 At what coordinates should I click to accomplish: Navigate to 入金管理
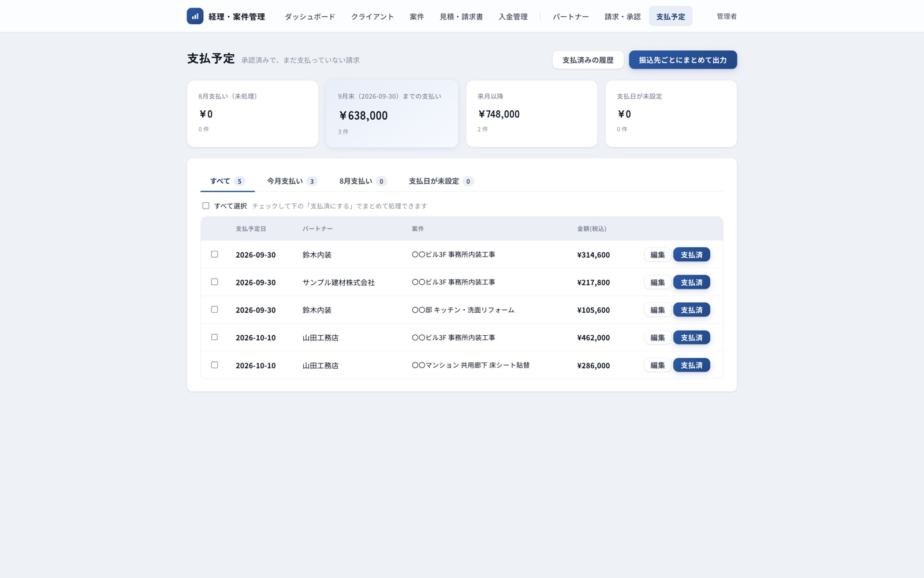(x=513, y=17)
